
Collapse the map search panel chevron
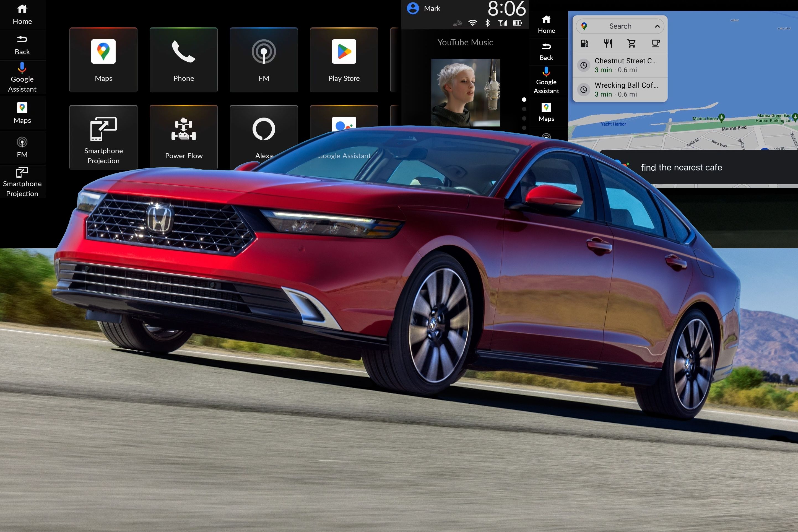[657, 26]
